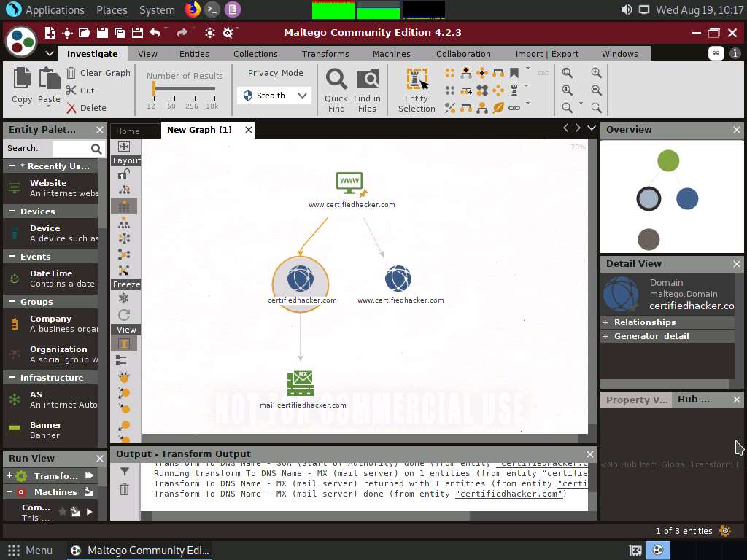Click Clear Graph
This screenshot has height=560, width=747.
click(x=98, y=73)
